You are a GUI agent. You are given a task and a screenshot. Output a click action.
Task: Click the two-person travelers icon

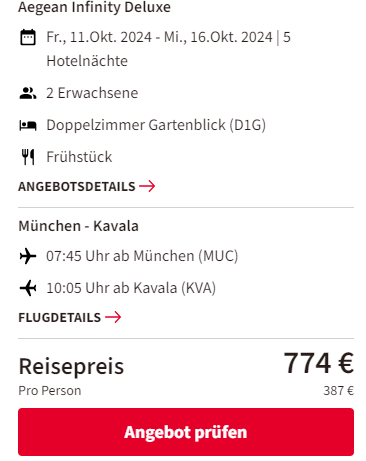click(x=28, y=93)
